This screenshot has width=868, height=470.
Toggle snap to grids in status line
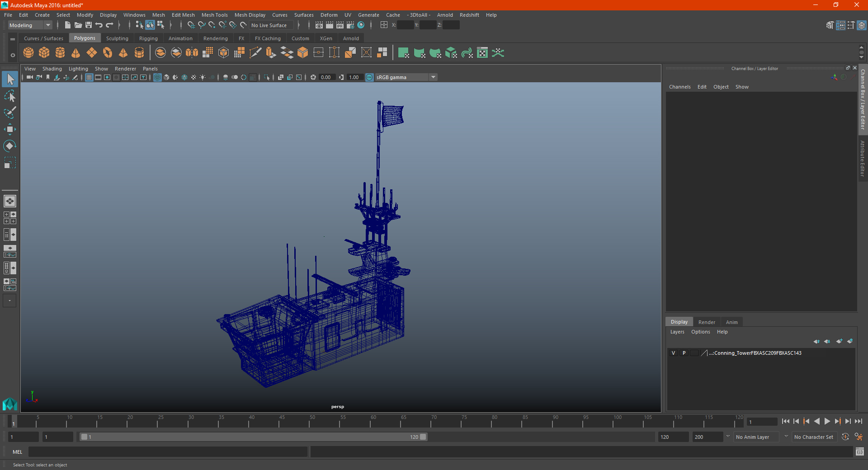pyautogui.click(x=191, y=25)
